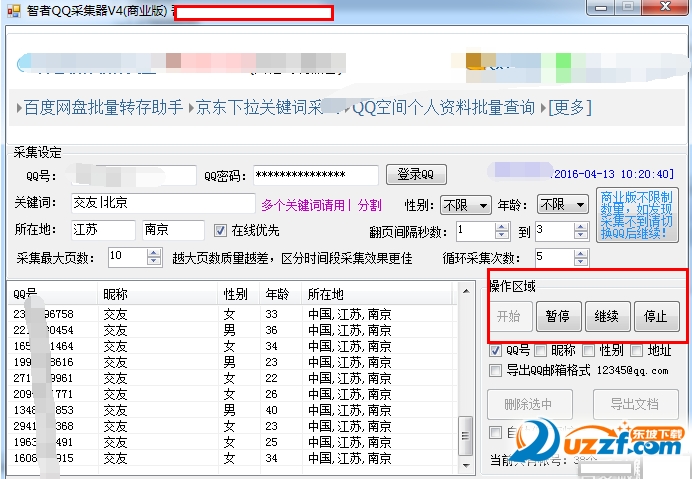Enable the 昵称 export checkbox

coord(540,351)
